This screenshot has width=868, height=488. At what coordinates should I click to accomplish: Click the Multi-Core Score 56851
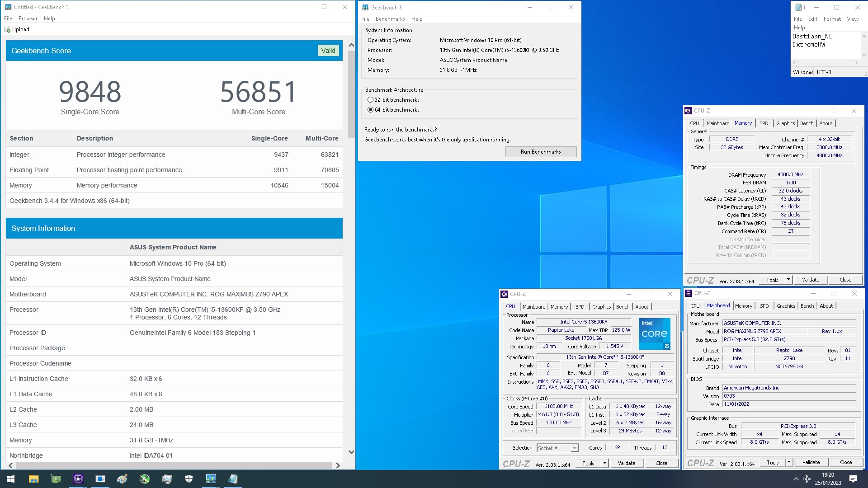pyautogui.click(x=258, y=92)
